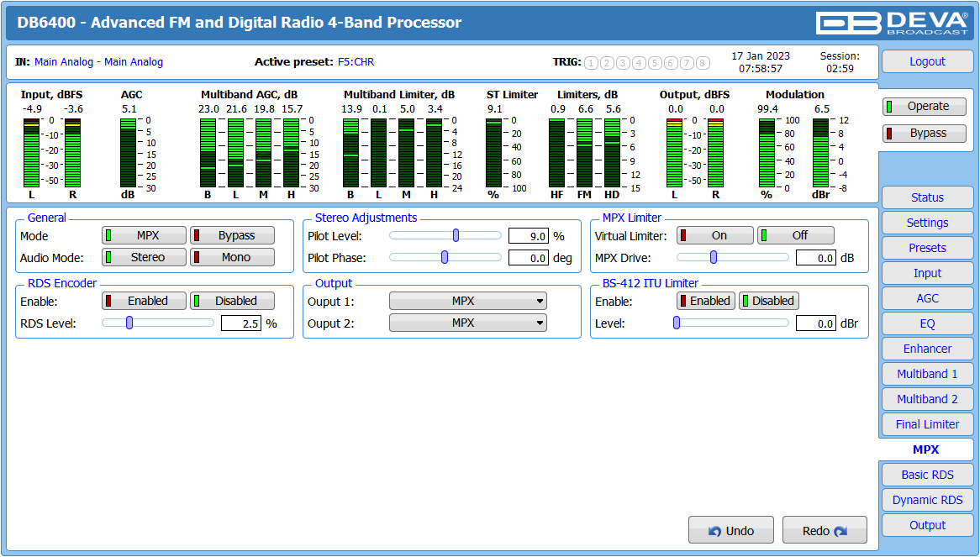
Task: Select the MPX tab
Action: tap(925, 449)
